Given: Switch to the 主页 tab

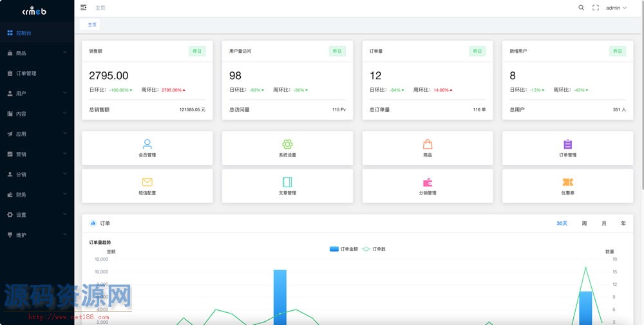Looking at the screenshot, I should [x=92, y=24].
